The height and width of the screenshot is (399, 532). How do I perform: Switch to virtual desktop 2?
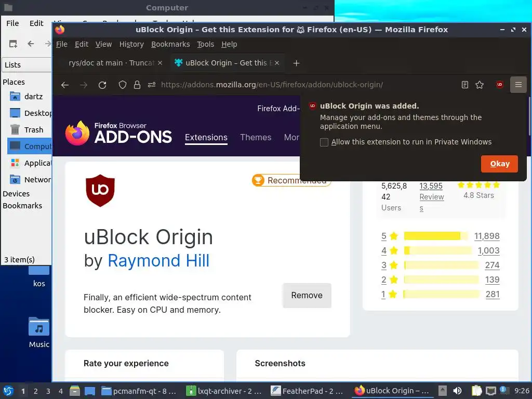tap(35, 391)
